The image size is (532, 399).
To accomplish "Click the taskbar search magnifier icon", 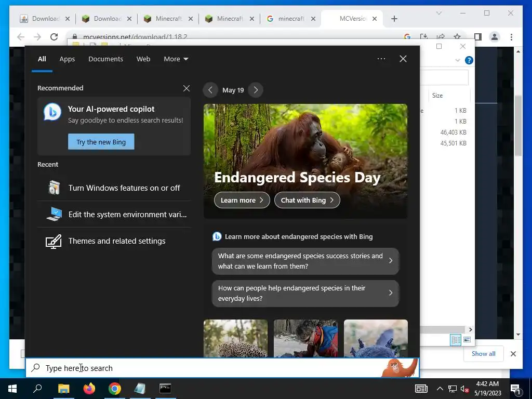I will [x=37, y=389].
